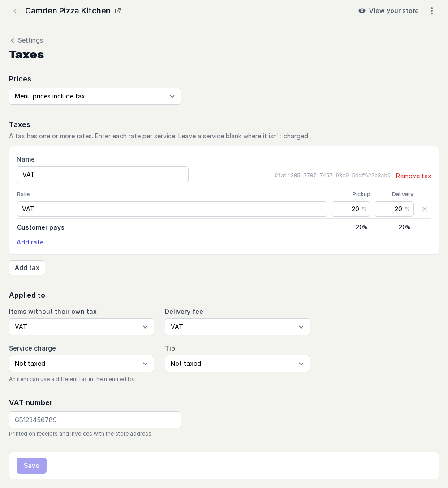Open the Items without their own tax dropdown
Screen dimensions: 448x488
82,327
